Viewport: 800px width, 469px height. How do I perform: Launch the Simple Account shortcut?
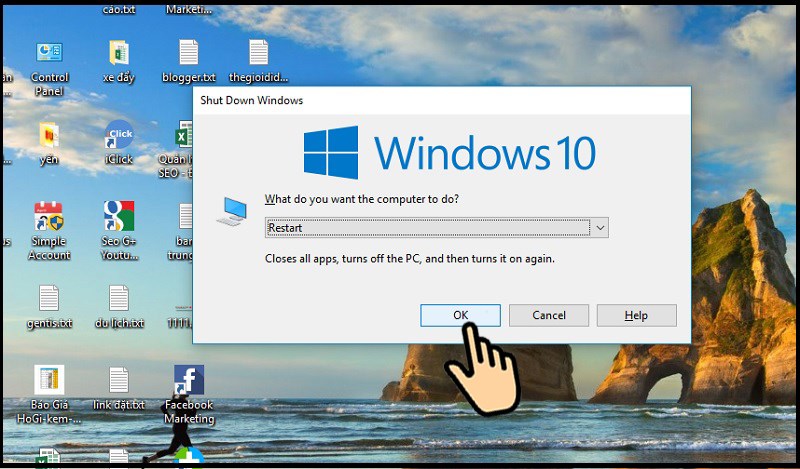click(x=49, y=216)
